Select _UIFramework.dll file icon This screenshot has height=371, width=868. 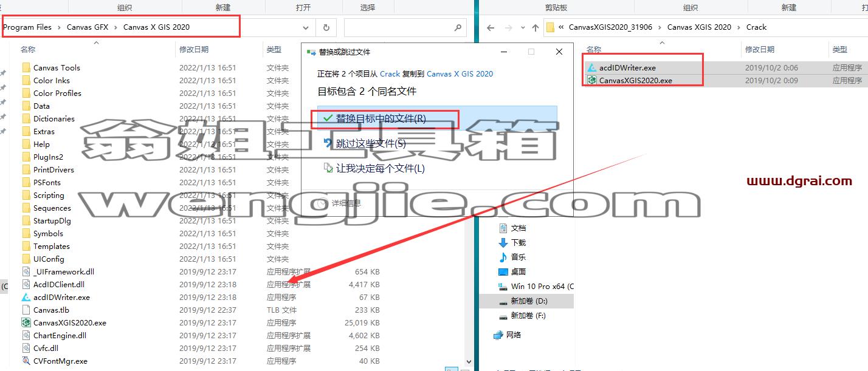(x=26, y=271)
